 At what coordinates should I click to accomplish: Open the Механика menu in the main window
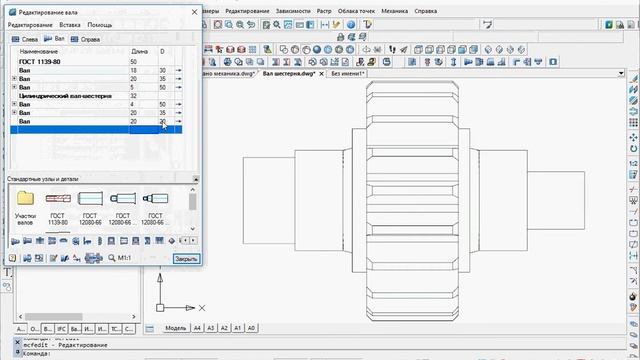tap(394, 11)
